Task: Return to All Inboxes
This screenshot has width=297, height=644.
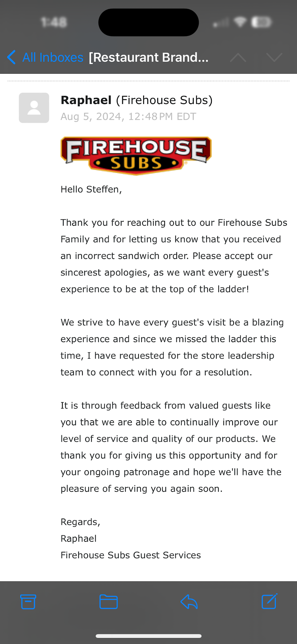Action: [53, 57]
